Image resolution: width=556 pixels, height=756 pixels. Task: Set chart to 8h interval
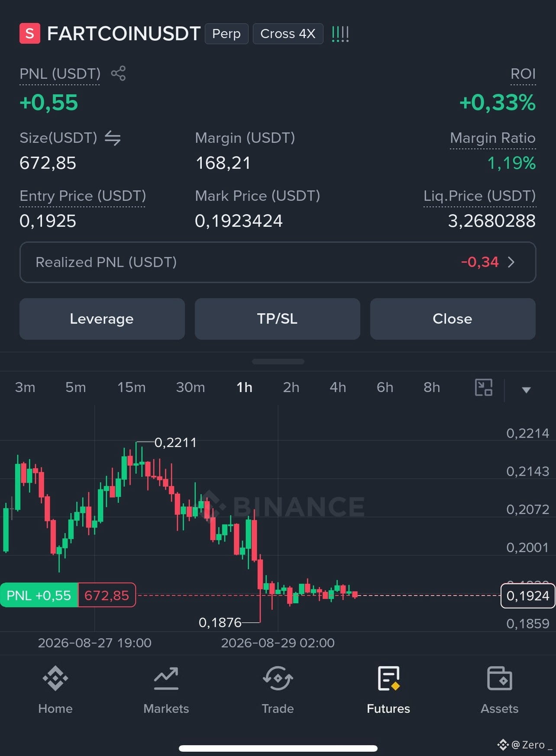[432, 387]
